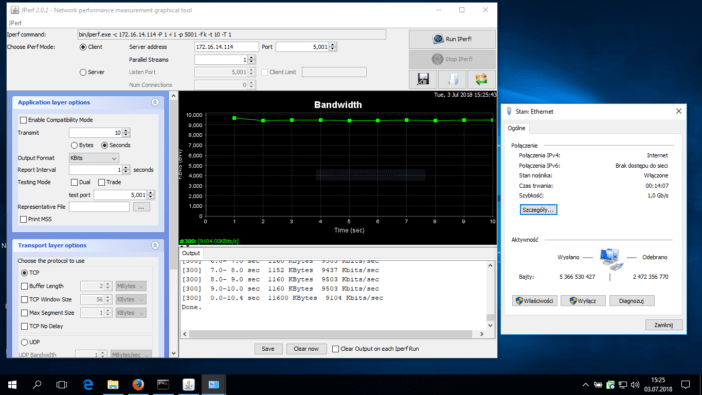Open the JPerf menu
The height and width of the screenshot is (395, 702).
pos(15,23)
